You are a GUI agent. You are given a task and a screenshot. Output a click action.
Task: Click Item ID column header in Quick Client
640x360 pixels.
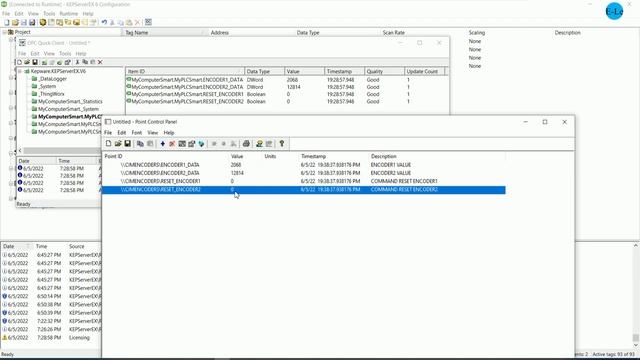tap(185, 71)
